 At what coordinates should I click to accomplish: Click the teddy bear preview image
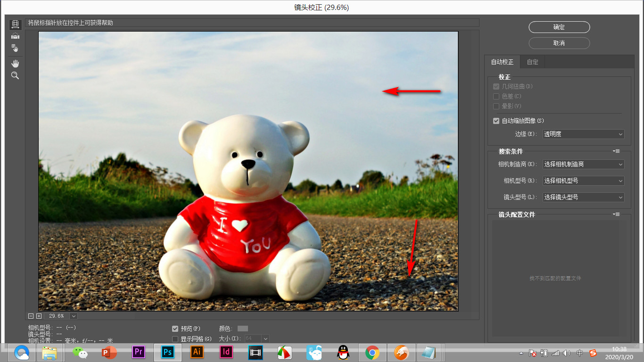248,171
